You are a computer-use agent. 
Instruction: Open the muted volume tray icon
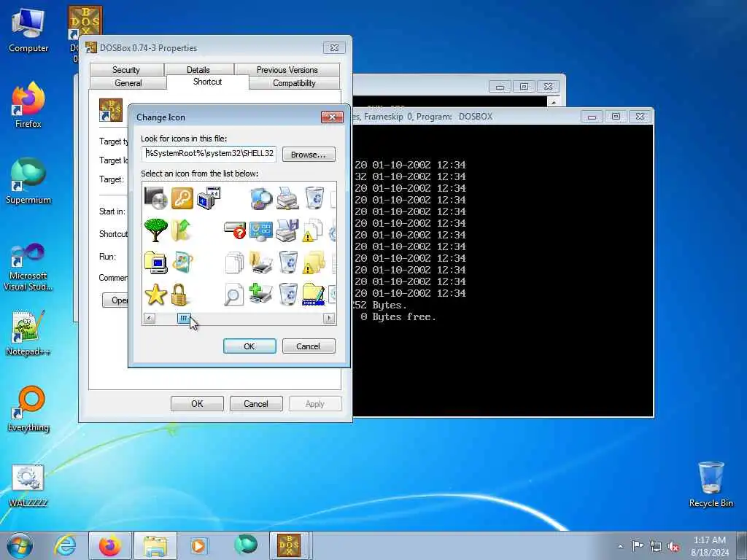pyautogui.click(x=673, y=546)
